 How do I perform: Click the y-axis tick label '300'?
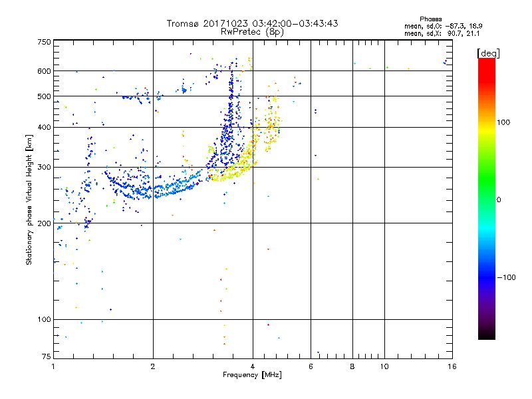(44, 167)
